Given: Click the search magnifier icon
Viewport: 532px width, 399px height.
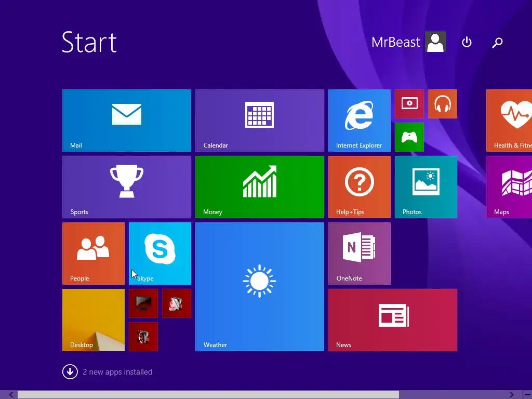Looking at the screenshot, I should [497, 43].
